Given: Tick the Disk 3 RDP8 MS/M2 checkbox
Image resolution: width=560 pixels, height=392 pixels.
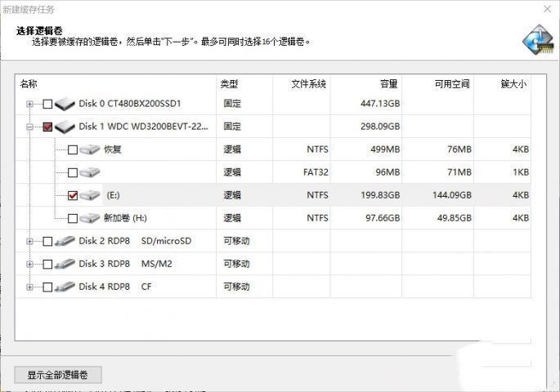Looking at the screenshot, I should tap(47, 264).
